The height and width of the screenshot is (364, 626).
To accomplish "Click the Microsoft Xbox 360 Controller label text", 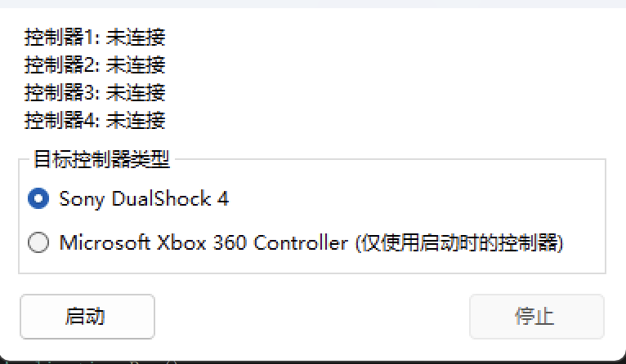I will coord(203,242).
